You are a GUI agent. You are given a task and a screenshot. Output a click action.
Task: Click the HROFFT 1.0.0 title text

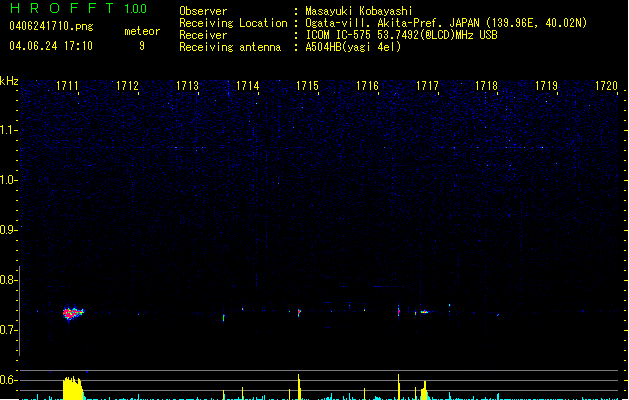coord(78,8)
